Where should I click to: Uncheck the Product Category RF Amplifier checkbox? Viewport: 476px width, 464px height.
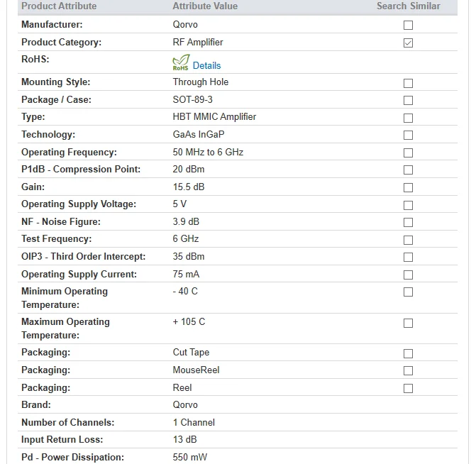408,43
